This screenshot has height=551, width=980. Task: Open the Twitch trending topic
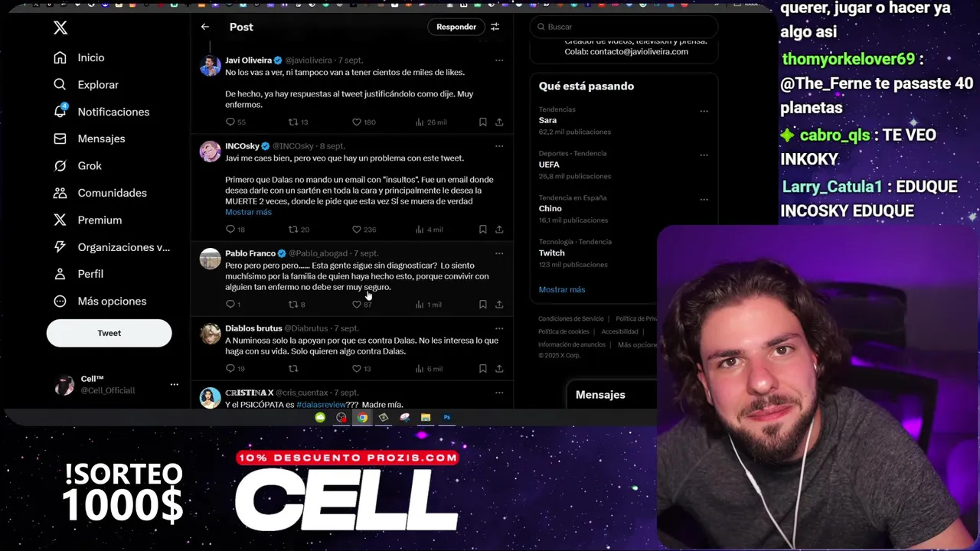[551, 253]
